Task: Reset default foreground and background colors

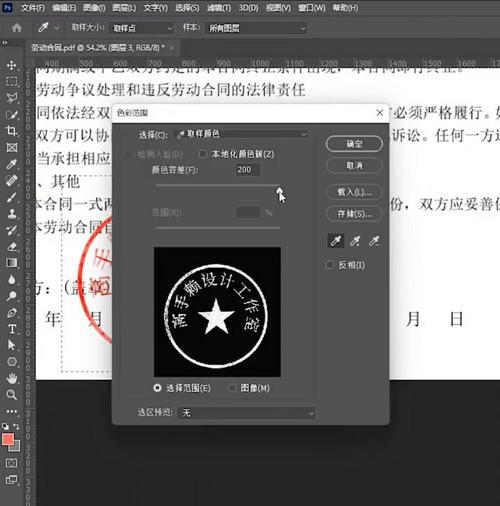Action: (6, 426)
